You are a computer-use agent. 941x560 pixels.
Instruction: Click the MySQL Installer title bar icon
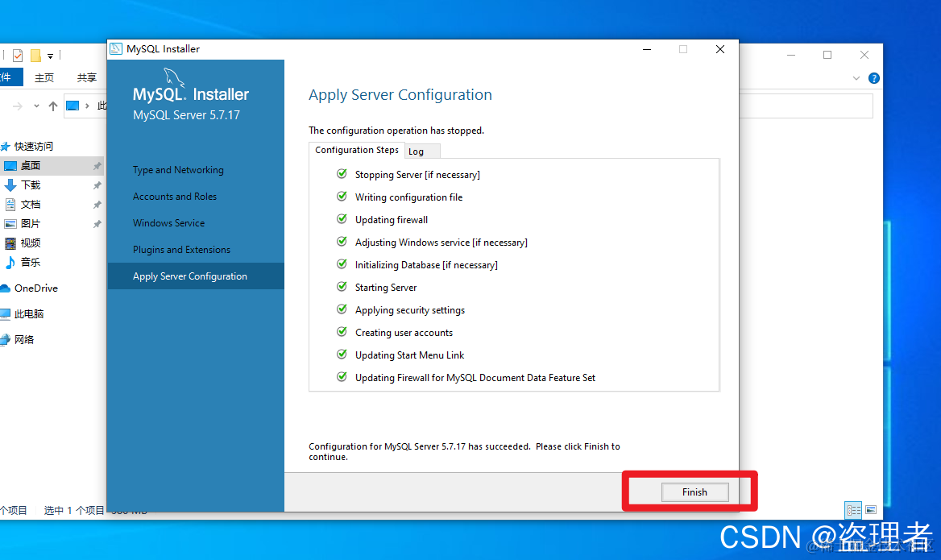[117, 48]
